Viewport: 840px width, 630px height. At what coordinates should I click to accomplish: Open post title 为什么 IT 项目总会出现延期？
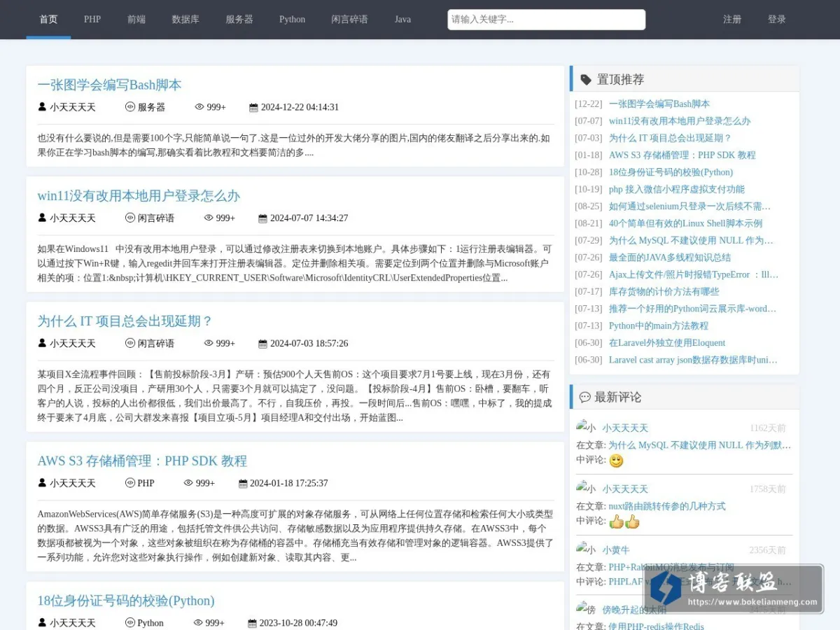pos(125,321)
